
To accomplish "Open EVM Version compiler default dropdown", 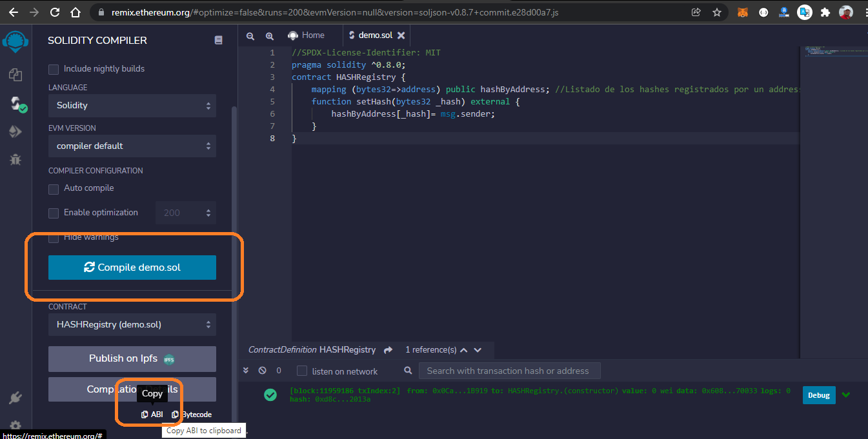I will click(x=132, y=146).
